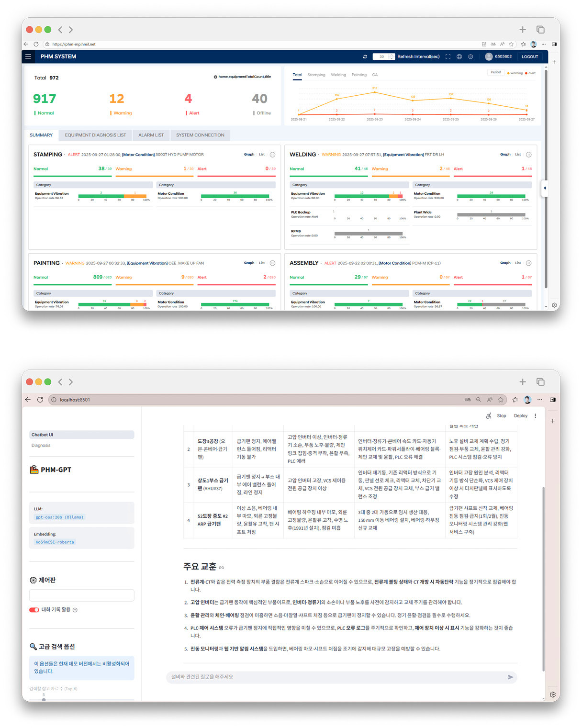
Task: Open the Streamlit three-dot menu next to Deploy
Action: pyautogui.click(x=535, y=416)
